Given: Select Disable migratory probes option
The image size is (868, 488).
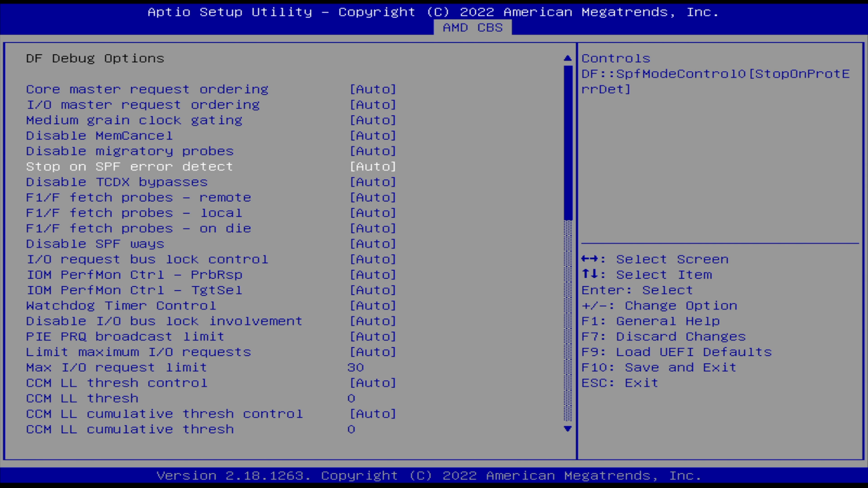Looking at the screenshot, I should (130, 151).
